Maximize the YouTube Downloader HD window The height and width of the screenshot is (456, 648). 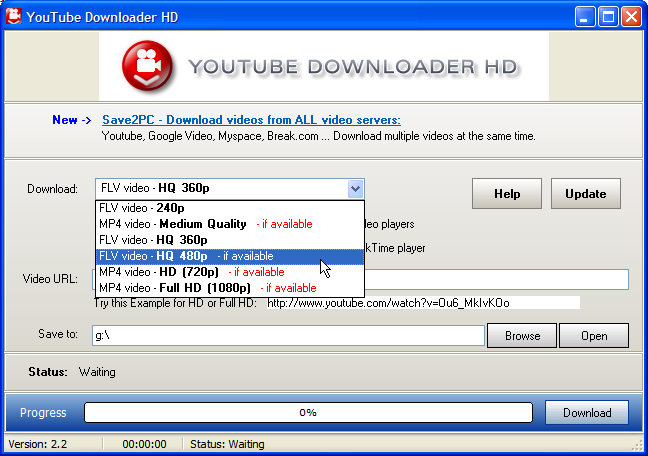[608, 17]
